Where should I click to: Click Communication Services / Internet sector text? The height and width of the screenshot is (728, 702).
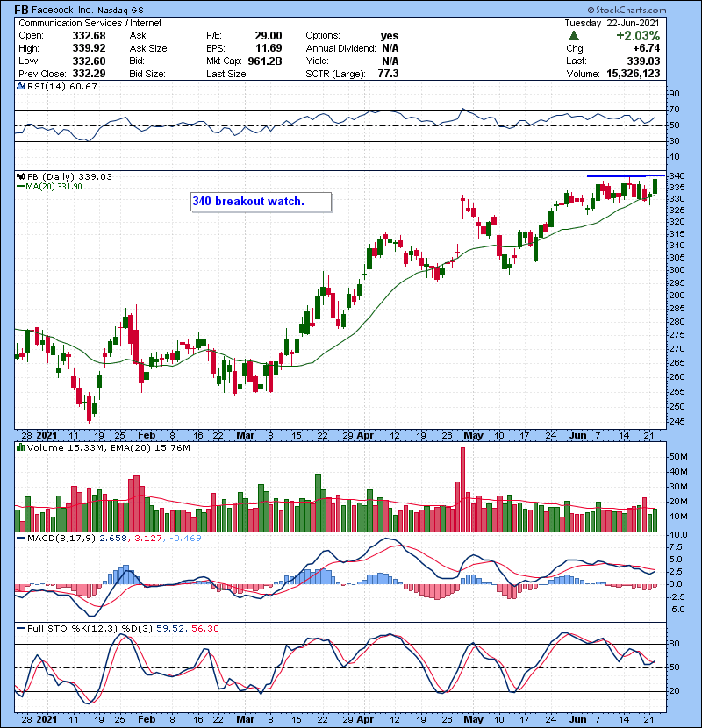pos(90,23)
